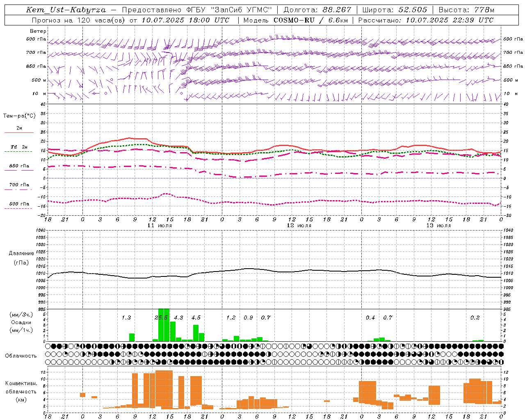Click the (мм/1ч.) unit label
525x420 pixels.
tap(21, 330)
